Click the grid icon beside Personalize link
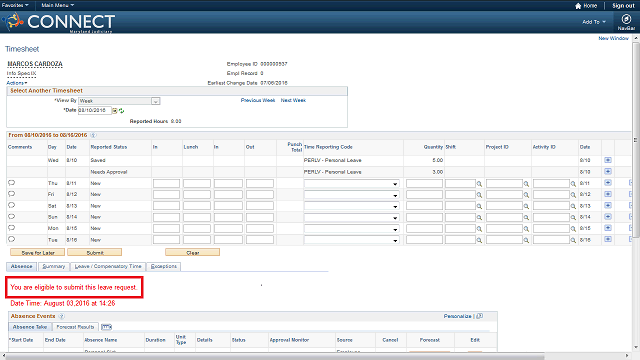 pyautogui.click(x=480, y=316)
